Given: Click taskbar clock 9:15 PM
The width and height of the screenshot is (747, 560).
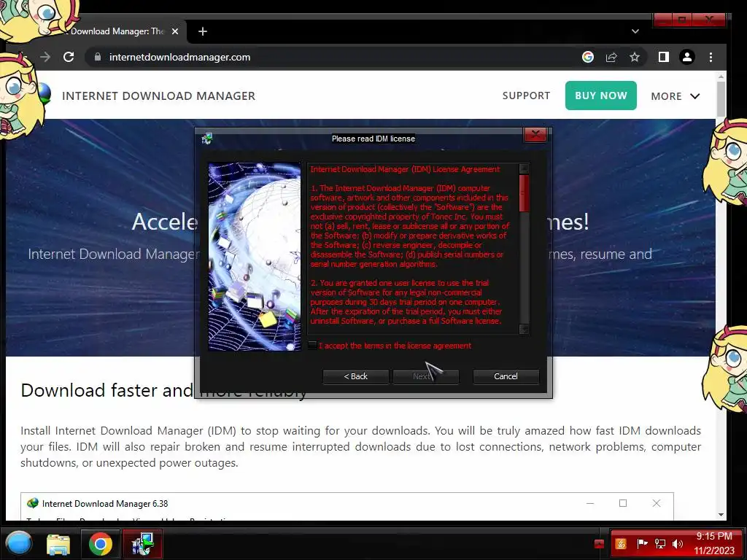Looking at the screenshot, I should [714, 536].
